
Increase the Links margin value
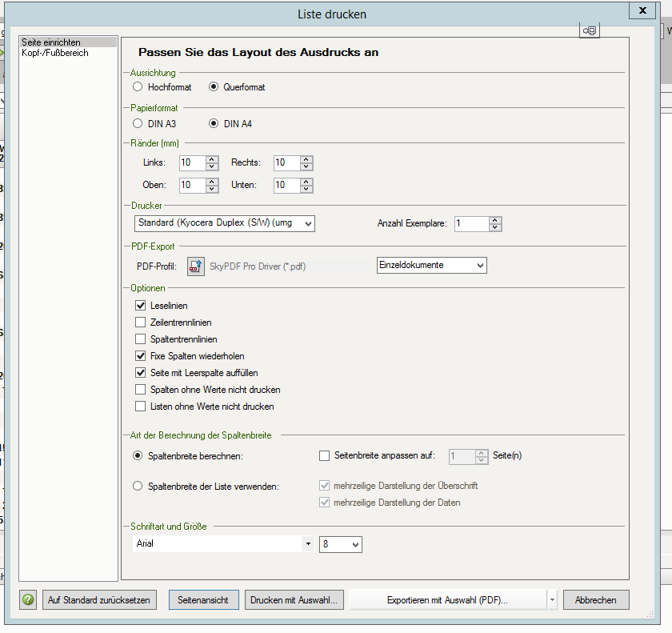212,159
